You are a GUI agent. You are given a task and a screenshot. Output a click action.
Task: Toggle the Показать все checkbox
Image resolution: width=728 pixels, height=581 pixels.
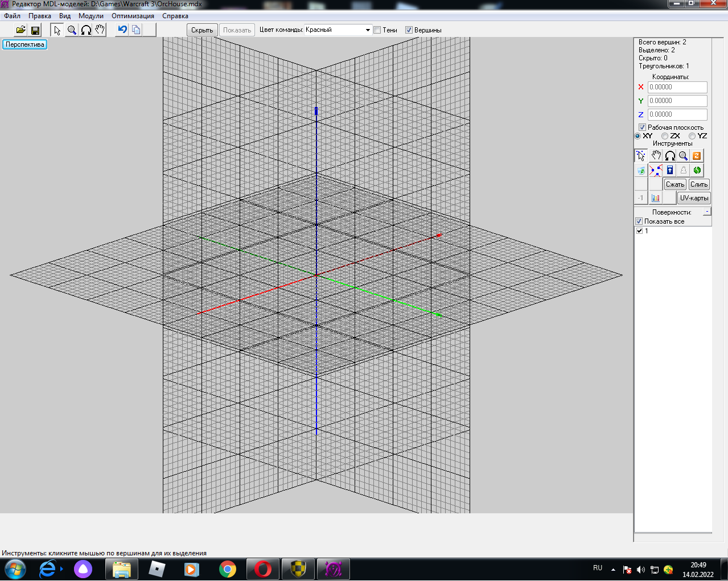(639, 221)
